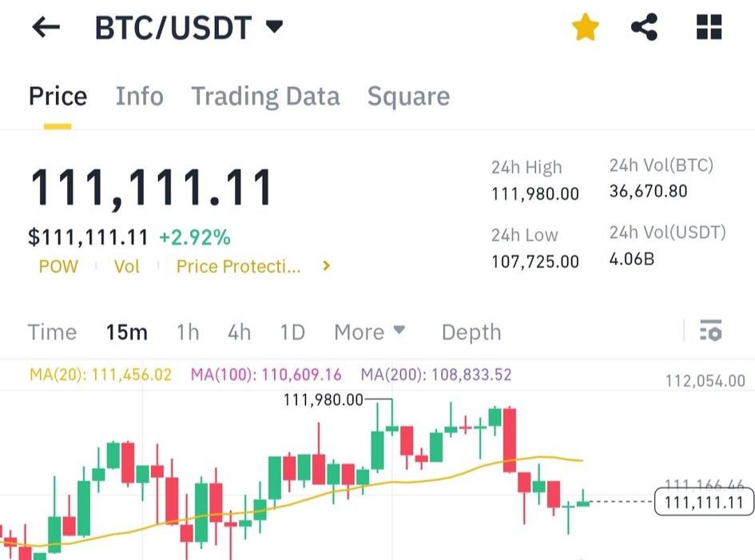Go to the Square tab
755x560 pixels.
408,97
